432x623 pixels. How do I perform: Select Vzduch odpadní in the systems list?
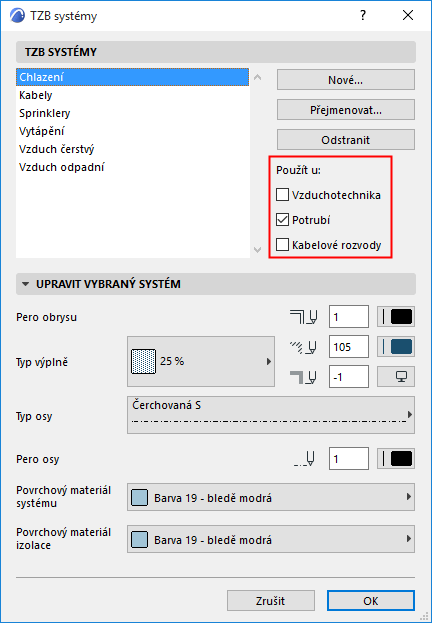[132, 167]
